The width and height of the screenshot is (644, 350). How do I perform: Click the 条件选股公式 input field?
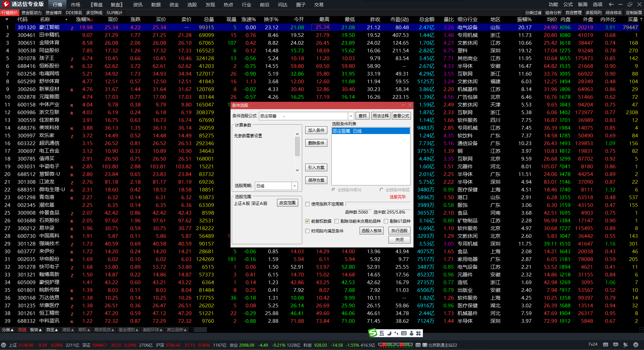point(303,116)
